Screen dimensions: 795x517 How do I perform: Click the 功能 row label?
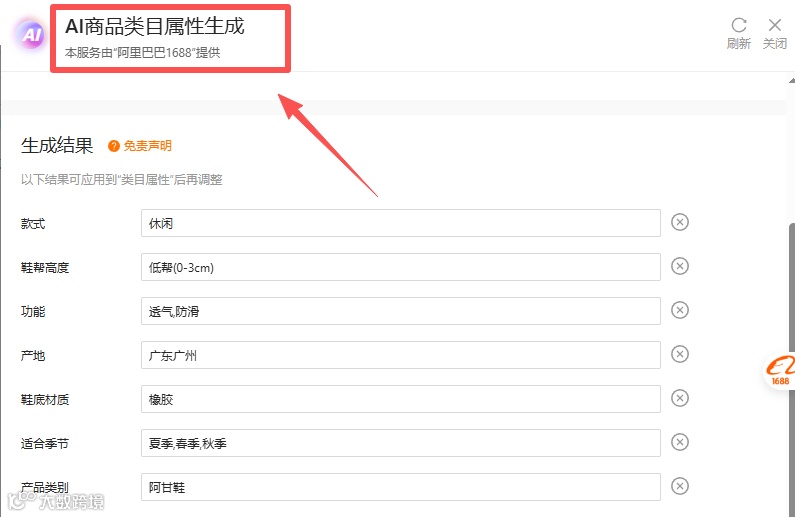tap(33, 311)
